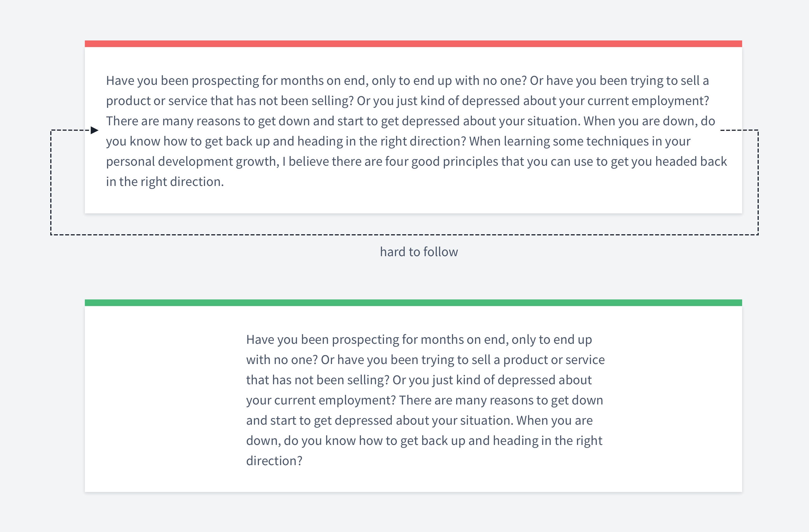This screenshot has height=532, width=809.
Task: Click "your current employment?" in the green card
Action: pyautogui.click(x=321, y=400)
